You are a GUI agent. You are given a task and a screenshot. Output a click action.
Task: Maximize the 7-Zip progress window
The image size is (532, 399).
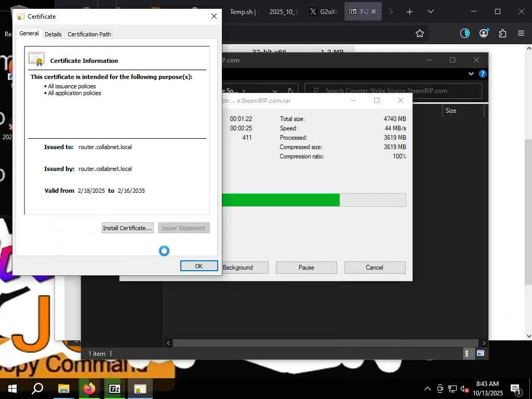coord(377,100)
